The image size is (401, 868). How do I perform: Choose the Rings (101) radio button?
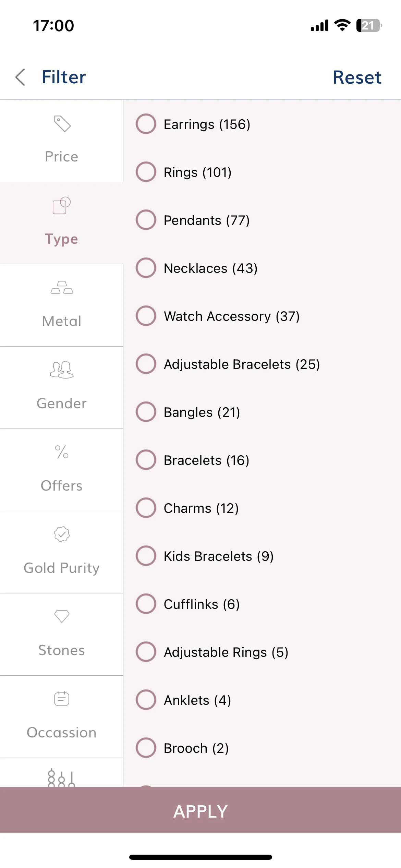tap(146, 172)
